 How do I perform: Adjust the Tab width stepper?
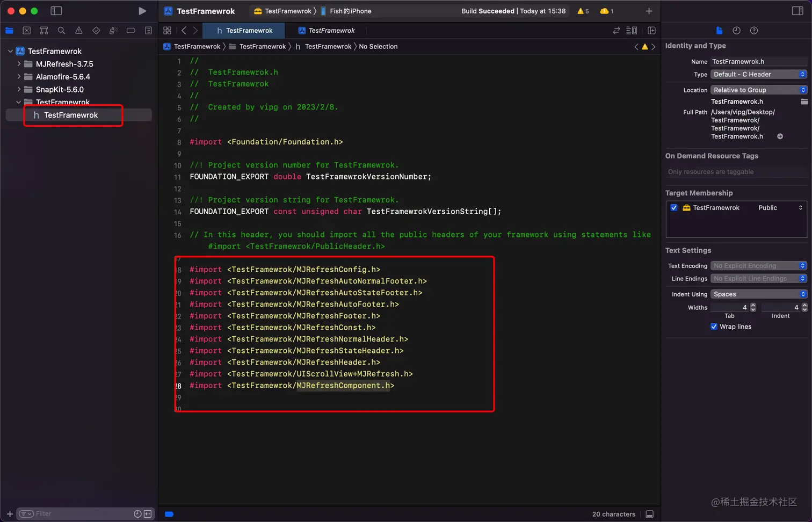coord(753,307)
